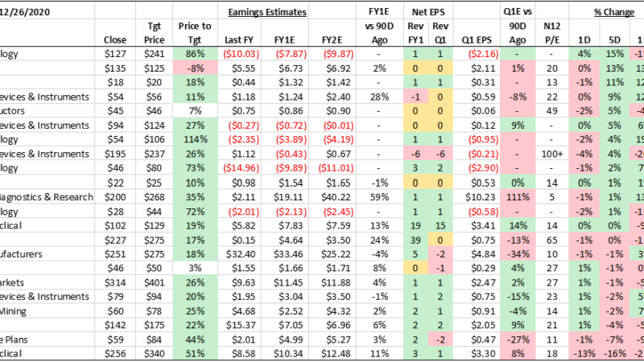
Task: Click the 100+ P/E cell
Action: click(x=552, y=154)
